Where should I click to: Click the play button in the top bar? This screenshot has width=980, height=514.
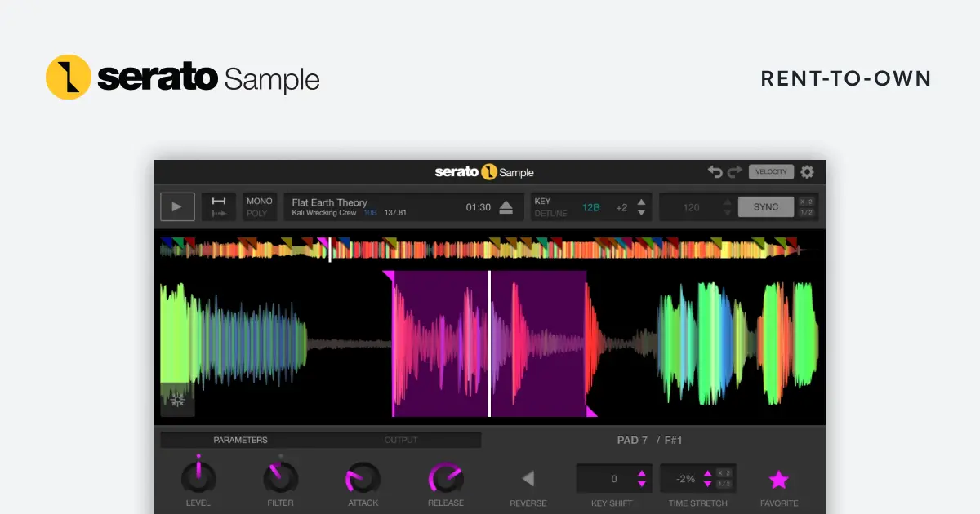click(177, 207)
